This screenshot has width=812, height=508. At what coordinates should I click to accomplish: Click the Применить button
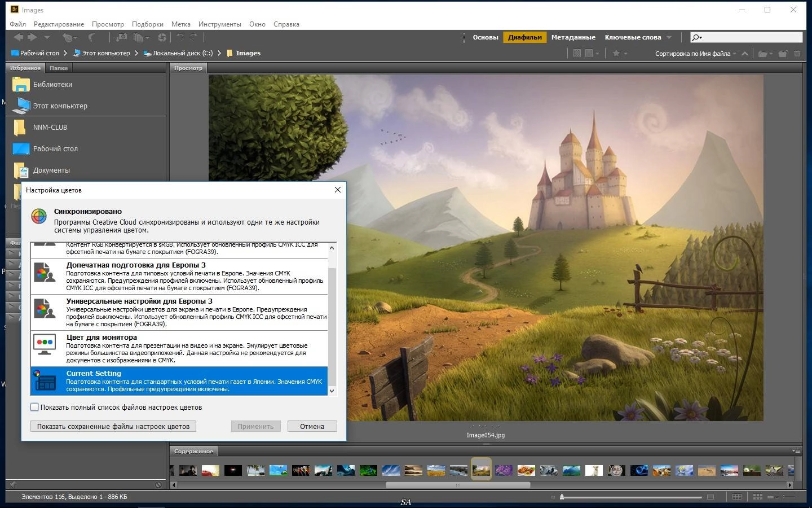(x=255, y=426)
